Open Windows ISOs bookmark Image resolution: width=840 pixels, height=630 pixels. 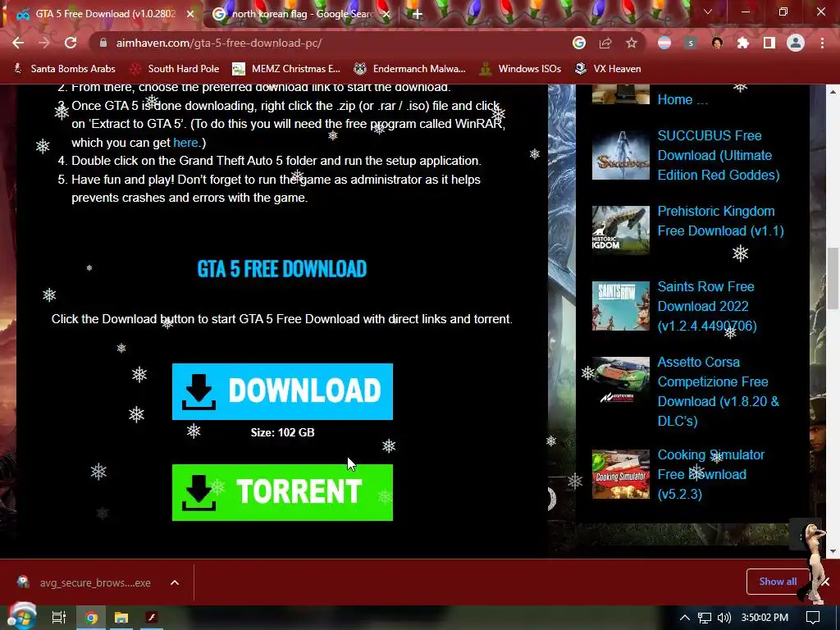point(520,69)
